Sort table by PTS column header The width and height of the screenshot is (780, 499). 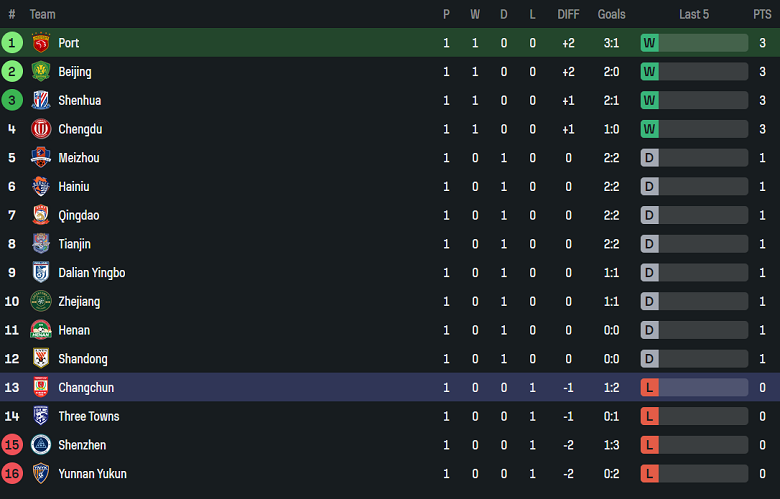(762, 14)
